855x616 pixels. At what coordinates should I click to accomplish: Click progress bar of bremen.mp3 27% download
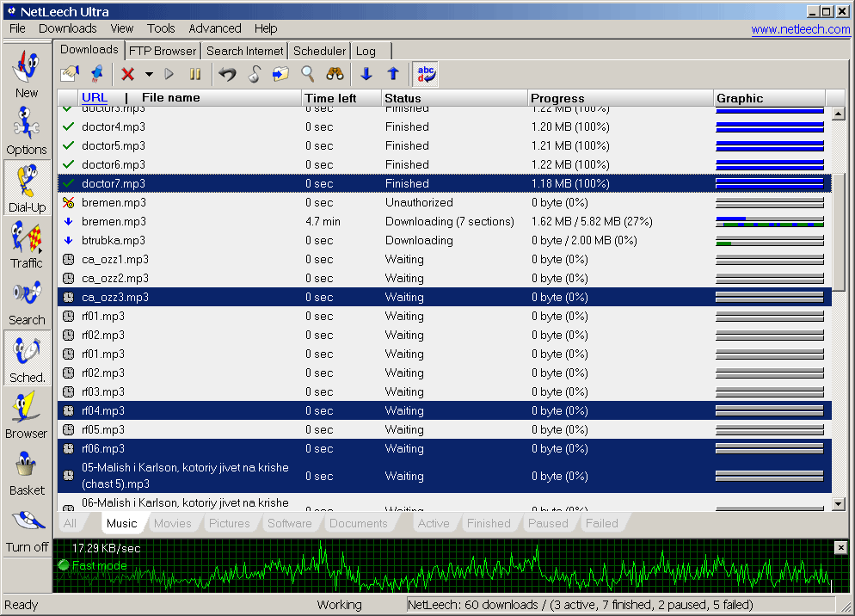pyautogui.click(x=769, y=221)
